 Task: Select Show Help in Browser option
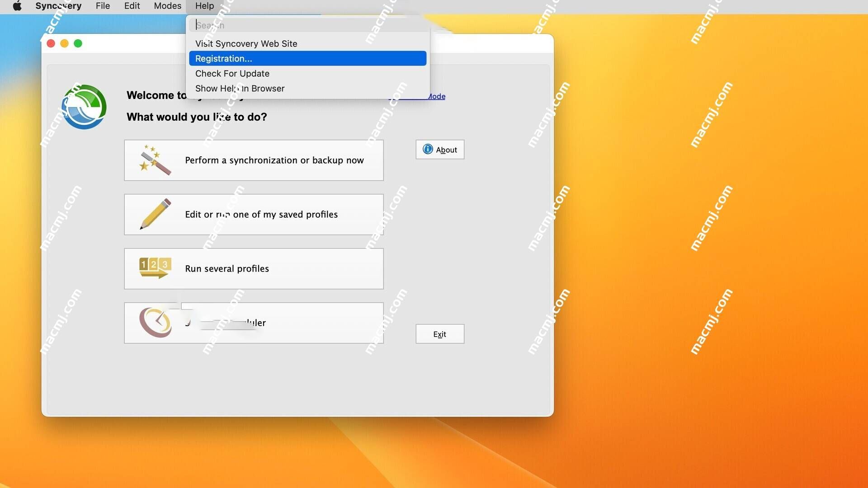click(240, 88)
